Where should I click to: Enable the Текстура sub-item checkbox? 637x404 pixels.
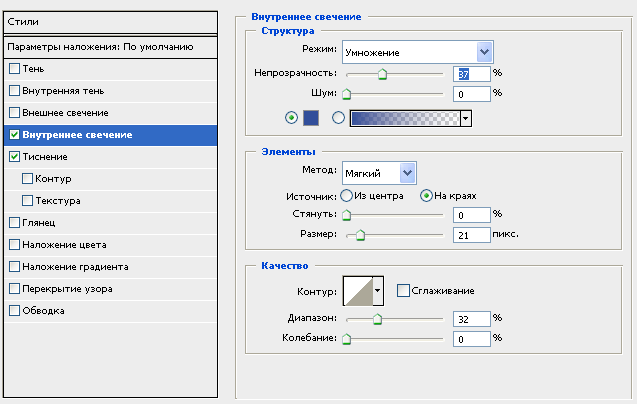[x=27, y=201]
